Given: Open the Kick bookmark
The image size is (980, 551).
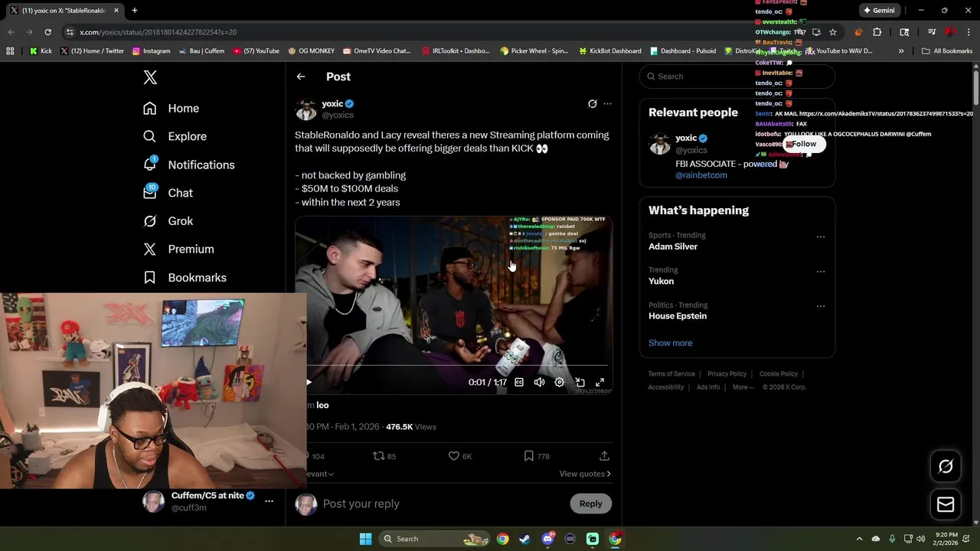Looking at the screenshot, I should (x=41, y=51).
